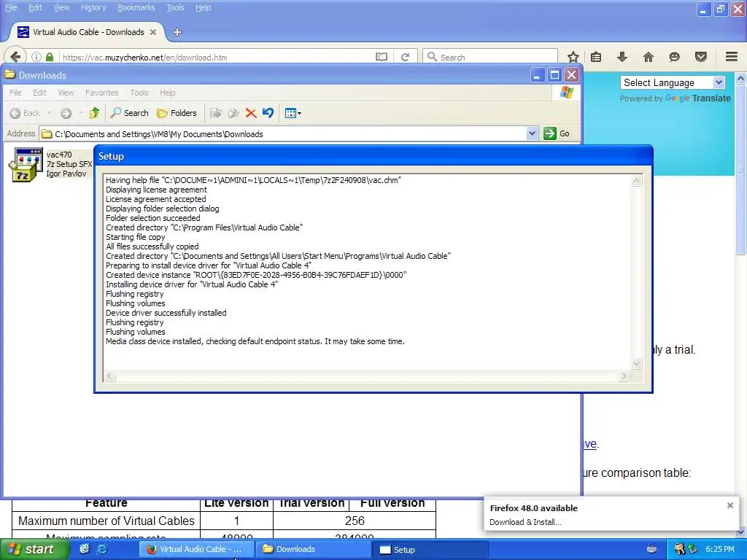Launch Internet Explorer from quick launch
This screenshot has width=747, height=560.
point(102,549)
